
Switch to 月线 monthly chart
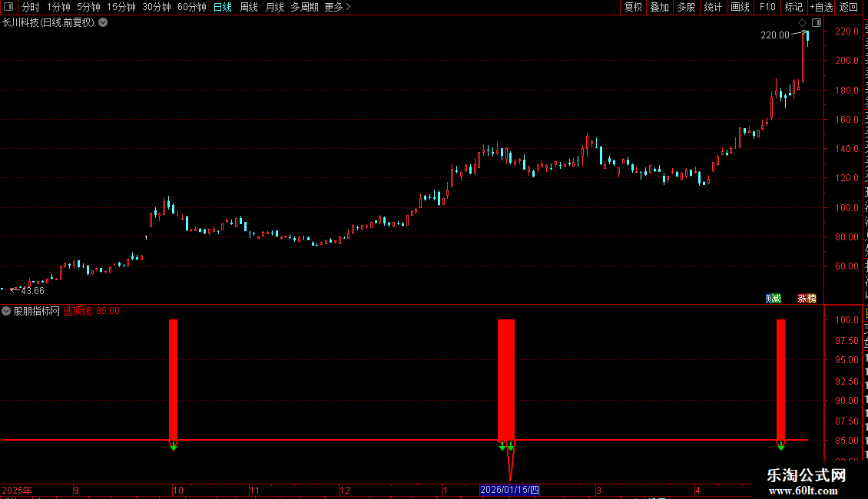[274, 7]
